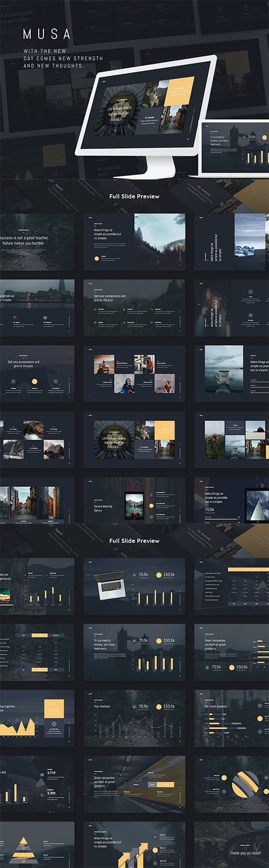Open the slide with the enamel mug photo
This screenshot has height=868, width=269.
point(232,374)
